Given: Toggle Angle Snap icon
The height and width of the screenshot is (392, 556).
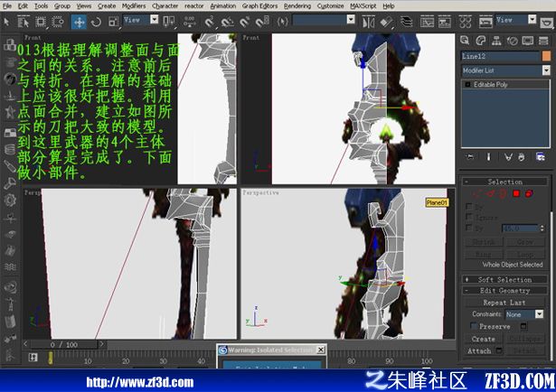Looking at the screenshot, I should click(x=227, y=22).
